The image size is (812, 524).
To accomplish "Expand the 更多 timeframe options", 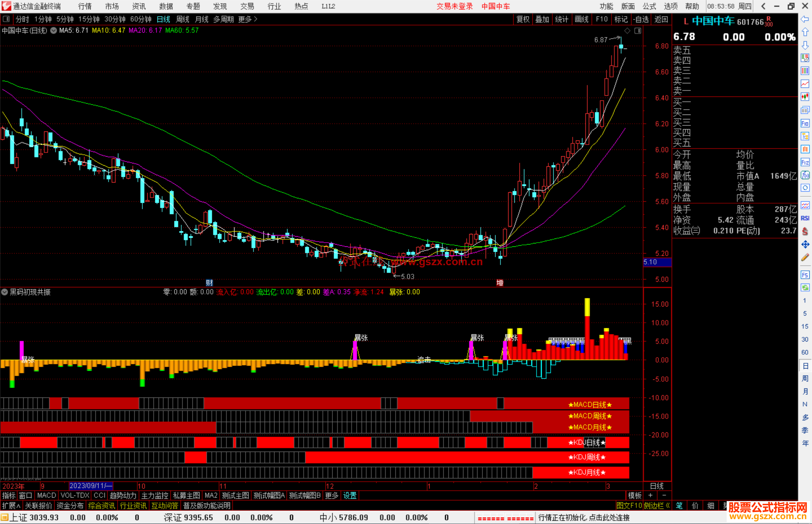I will (x=248, y=19).
